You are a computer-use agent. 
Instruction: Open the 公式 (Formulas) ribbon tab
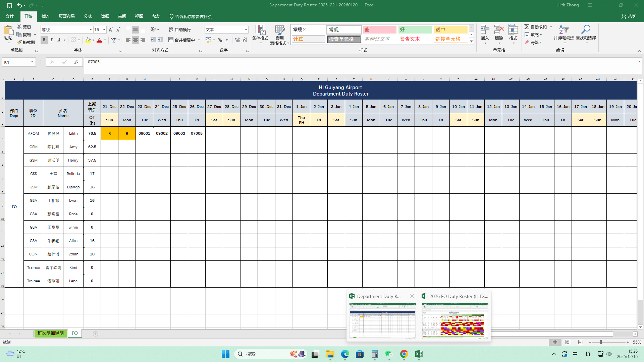(88, 16)
